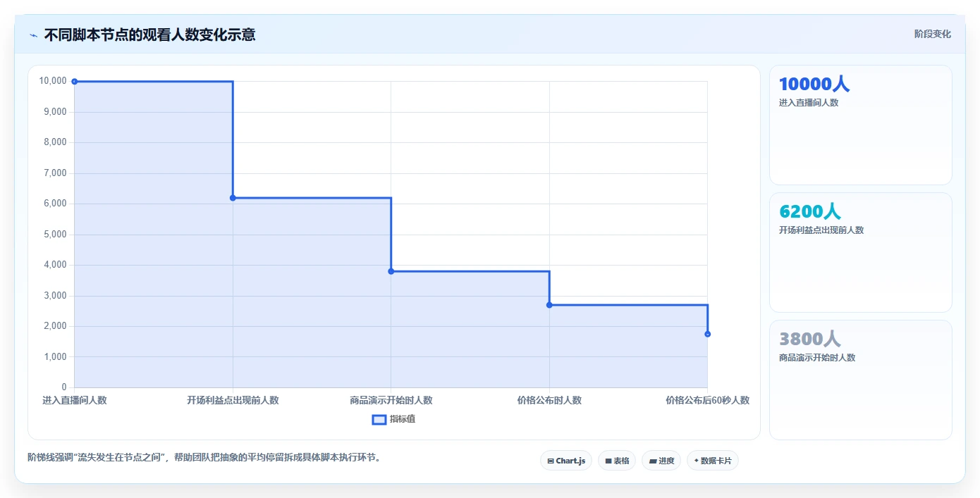Click the x-axis label 商品演示开始时人数

coord(391,400)
